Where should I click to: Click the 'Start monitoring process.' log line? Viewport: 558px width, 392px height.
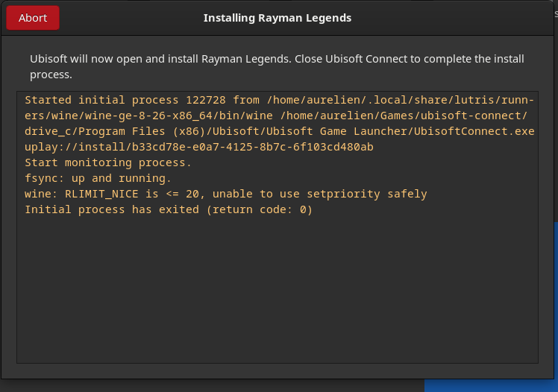(x=108, y=162)
